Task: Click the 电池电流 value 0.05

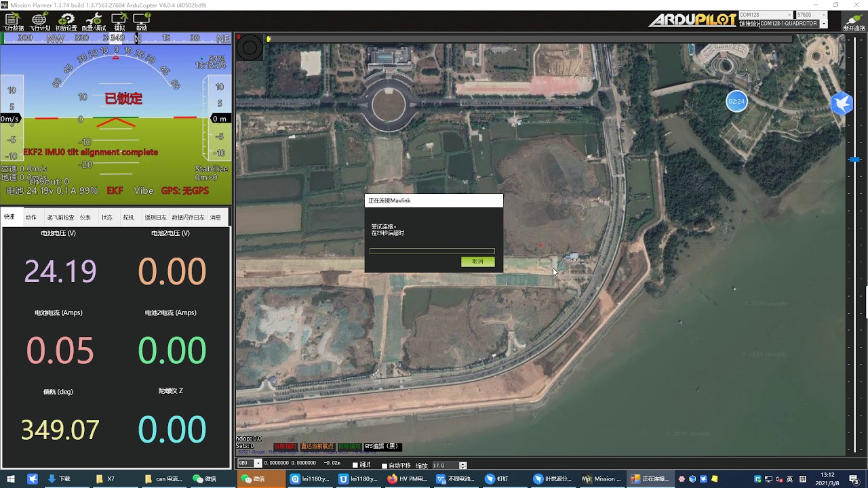Action: [x=60, y=350]
